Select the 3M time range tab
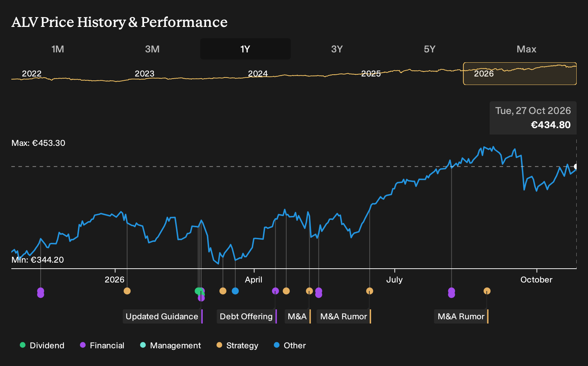 click(152, 49)
